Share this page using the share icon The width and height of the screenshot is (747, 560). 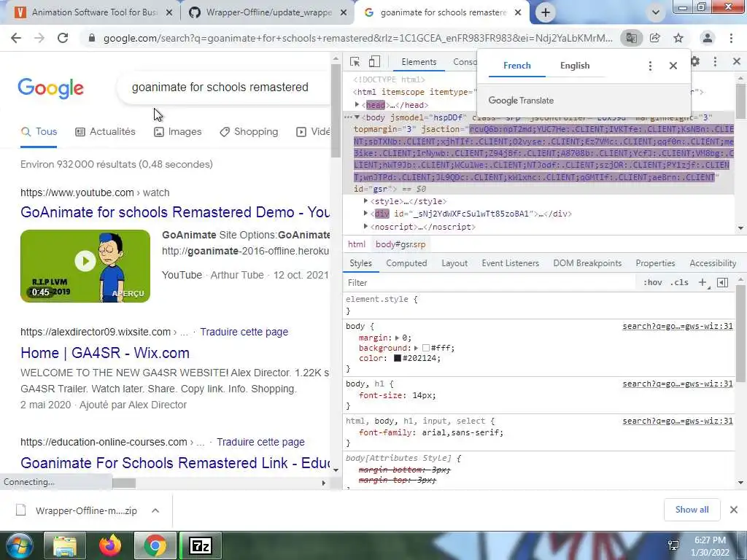655,38
